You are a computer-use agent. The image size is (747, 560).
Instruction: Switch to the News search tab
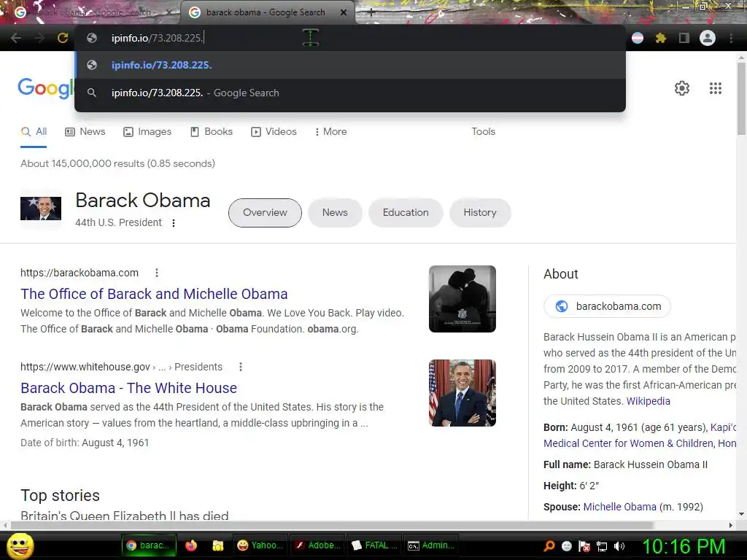tap(85, 132)
